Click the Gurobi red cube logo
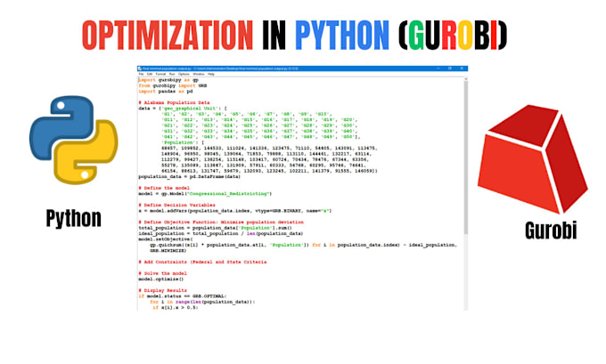The image size is (606, 364). pos(533,158)
